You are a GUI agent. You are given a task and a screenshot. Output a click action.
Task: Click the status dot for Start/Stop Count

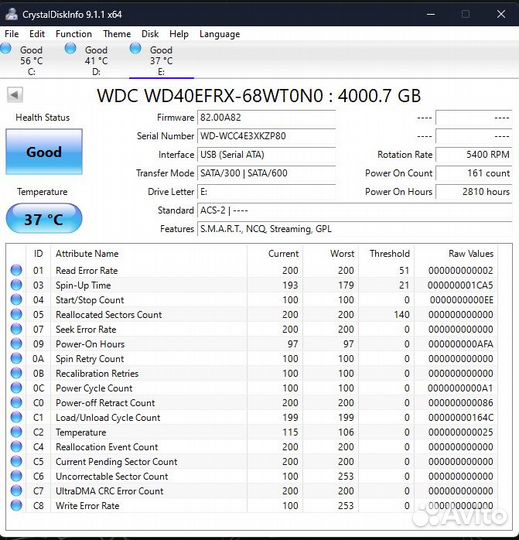[16, 300]
